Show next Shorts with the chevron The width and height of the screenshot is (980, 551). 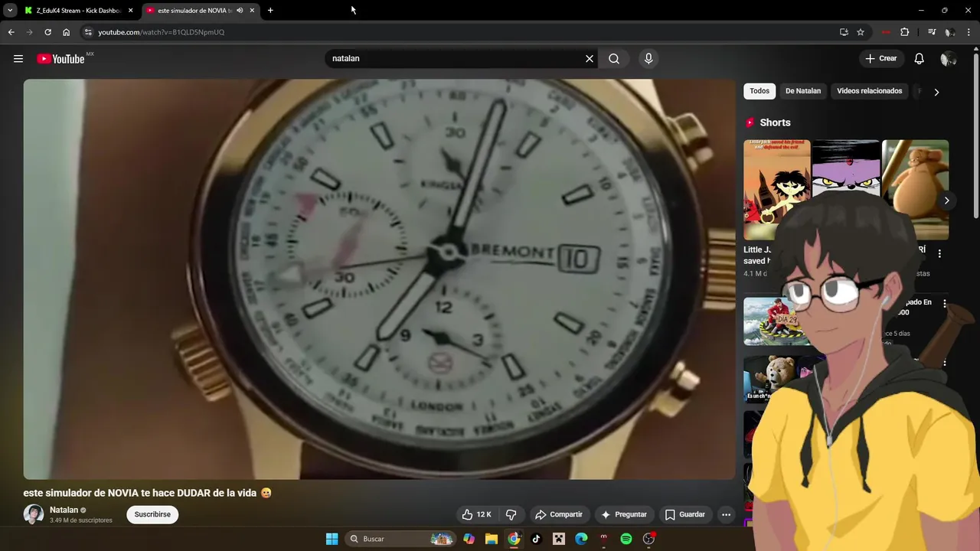coord(946,201)
